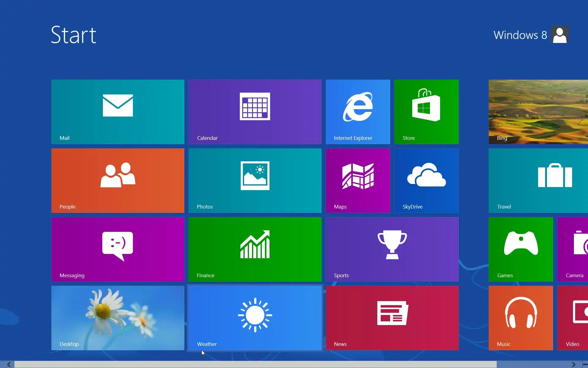
Task: Launch the Games controller tile
Action: click(521, 249)
